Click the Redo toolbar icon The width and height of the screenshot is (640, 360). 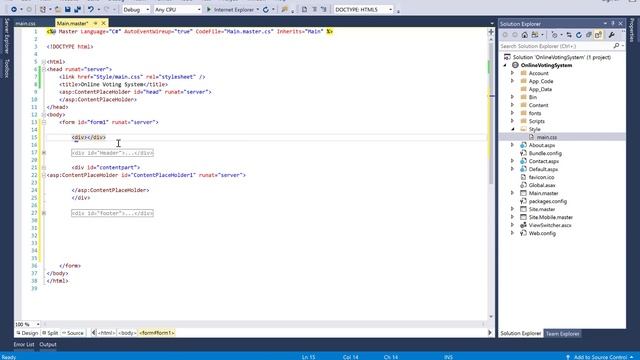point(107,9)
